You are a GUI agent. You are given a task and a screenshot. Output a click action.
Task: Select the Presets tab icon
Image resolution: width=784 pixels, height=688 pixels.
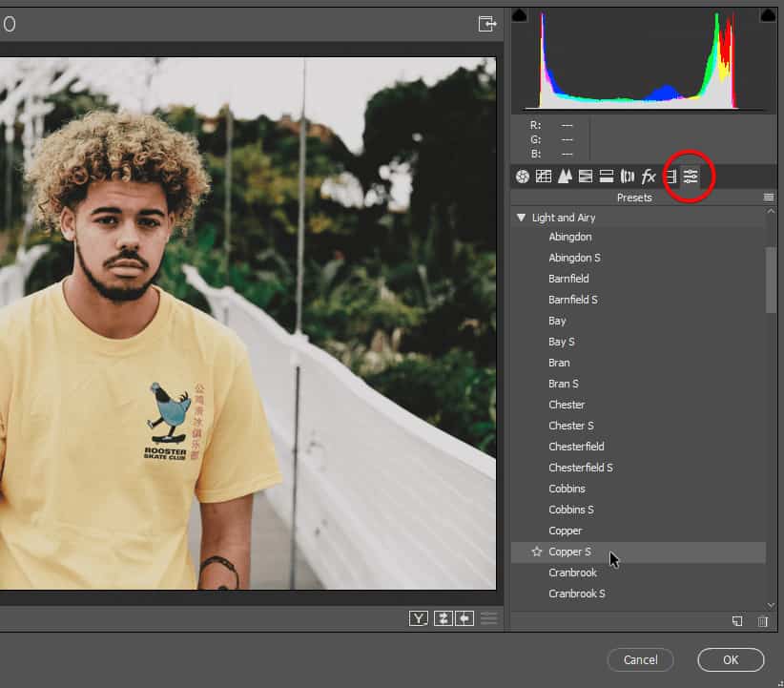click(x=691, y=177)
